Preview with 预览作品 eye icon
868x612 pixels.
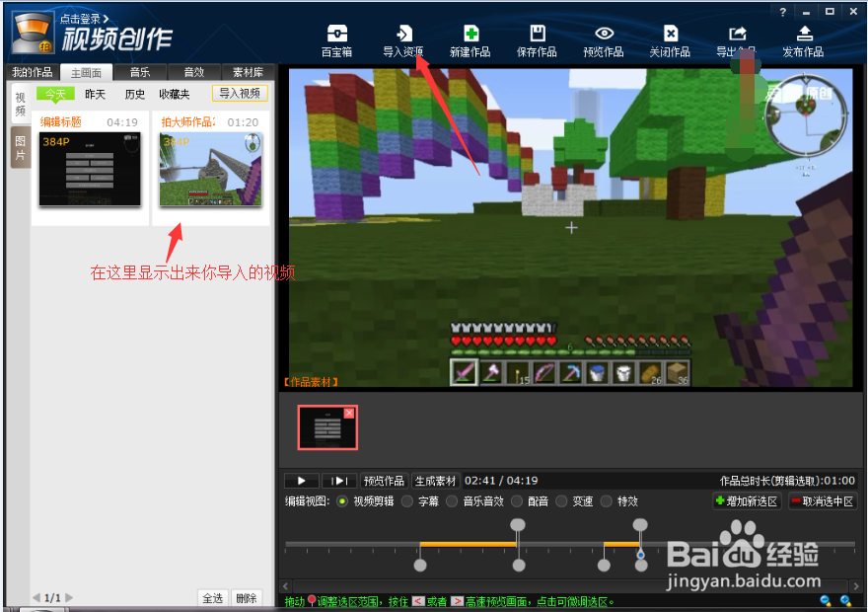point(604,41)
